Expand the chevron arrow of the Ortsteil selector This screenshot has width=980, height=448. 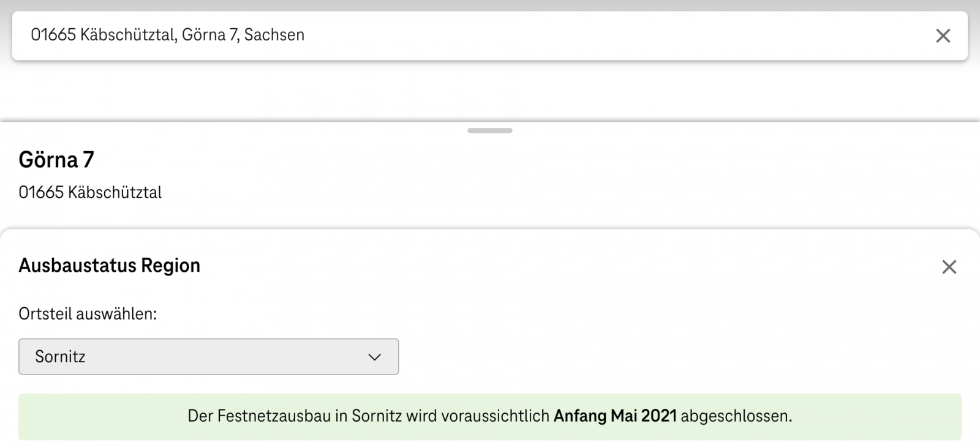click(x=375, y=357)
